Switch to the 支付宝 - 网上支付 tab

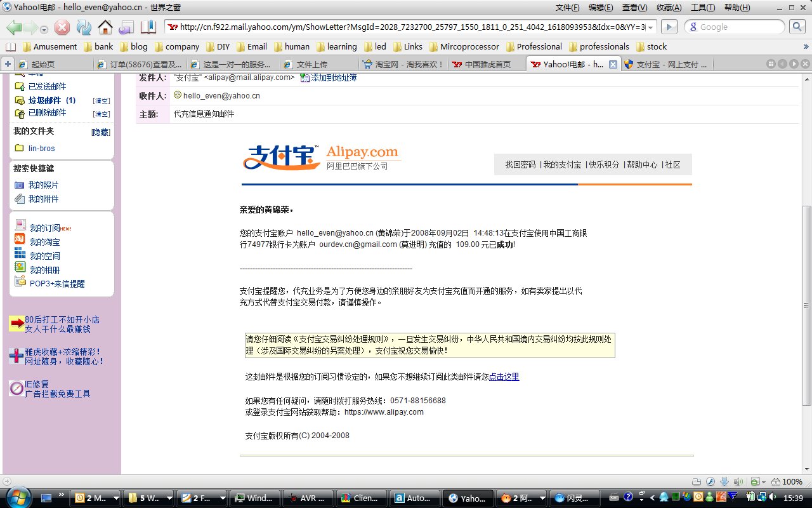(666, 64)
